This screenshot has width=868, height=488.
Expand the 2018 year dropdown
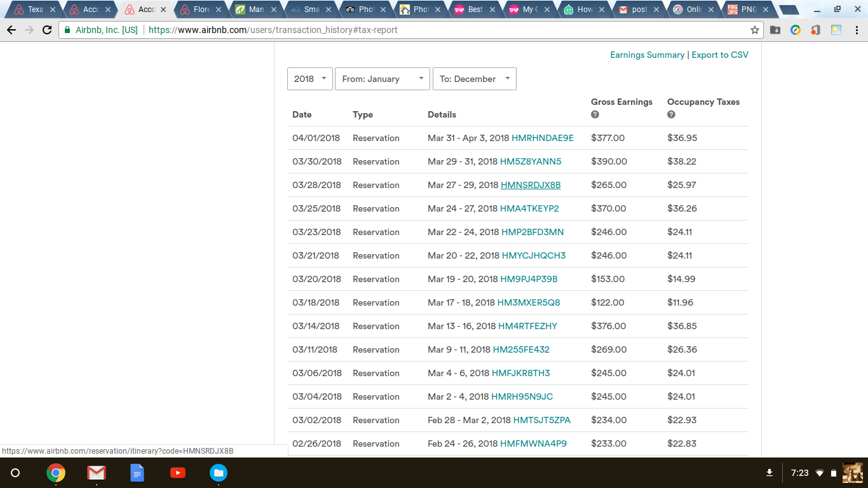coord(309,79)
